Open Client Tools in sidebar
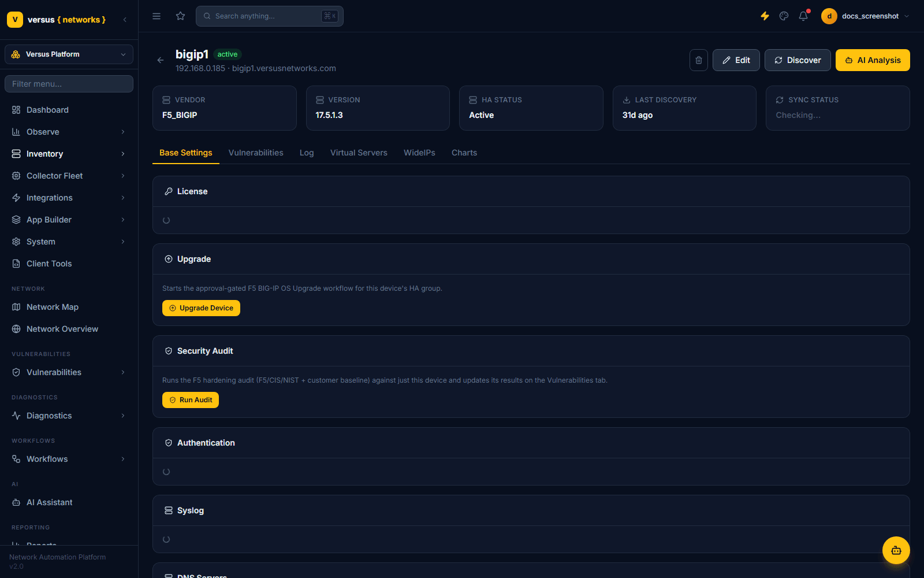Viewport: 924px width, 578px height. [x=69, y=264]
